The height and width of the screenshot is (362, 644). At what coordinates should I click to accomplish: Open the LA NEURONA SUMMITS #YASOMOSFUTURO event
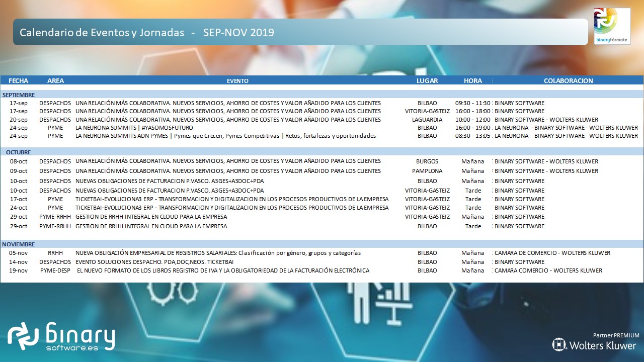coord(134,128)
